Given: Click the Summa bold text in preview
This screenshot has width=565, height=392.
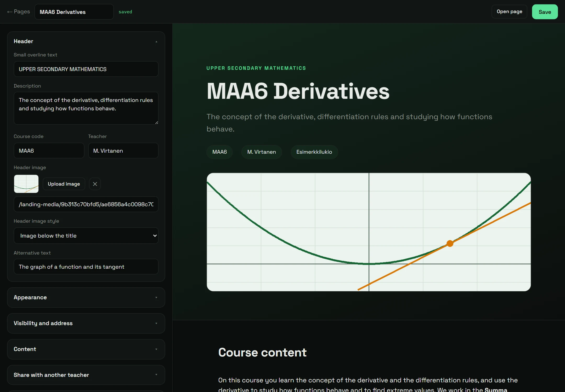Looking at the screenshot, I should tap(496, 389).
